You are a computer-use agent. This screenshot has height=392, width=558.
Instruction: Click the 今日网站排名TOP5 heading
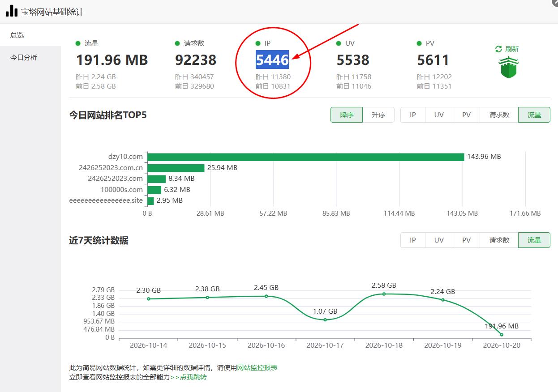click(108, 115)
